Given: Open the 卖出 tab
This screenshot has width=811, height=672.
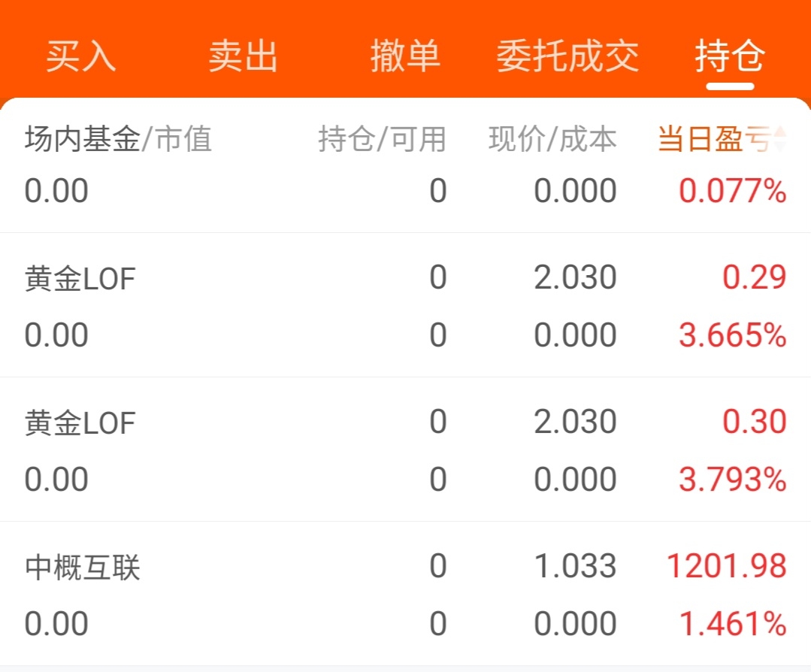Looking at the screenshot, I should [x=243, y=57].
